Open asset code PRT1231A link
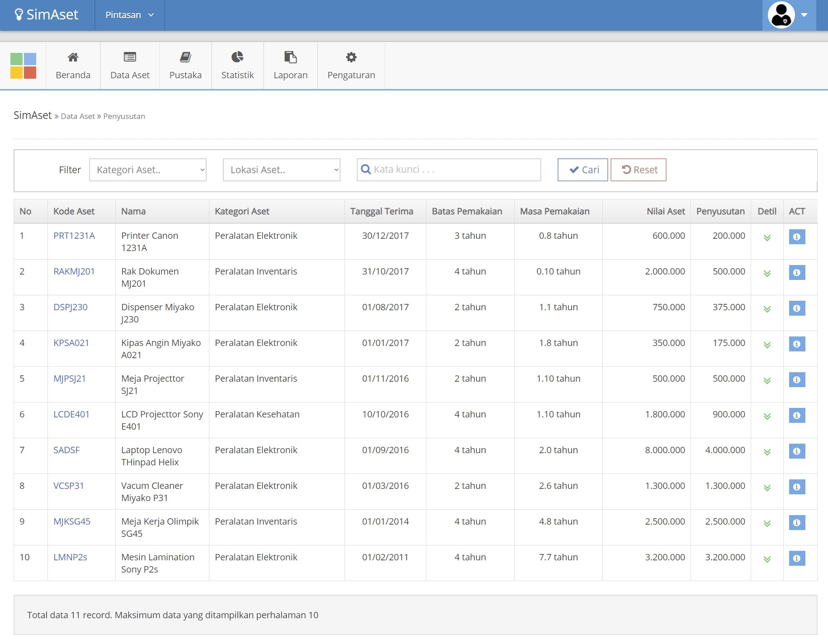The image size is (828, 644). (x=74, y=236)
